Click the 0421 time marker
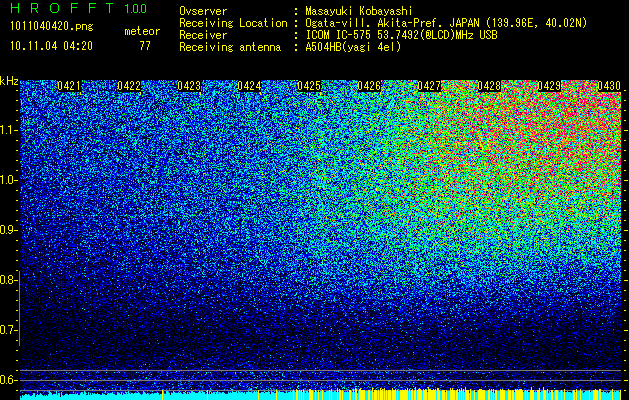 69,86
